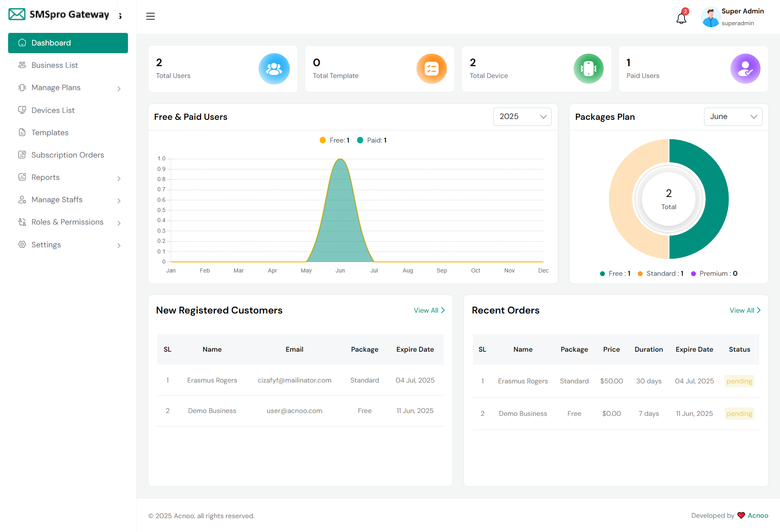Click the Super Admin avatar picture
Viewport: 780px width, 532px height.
coord(711,17)
